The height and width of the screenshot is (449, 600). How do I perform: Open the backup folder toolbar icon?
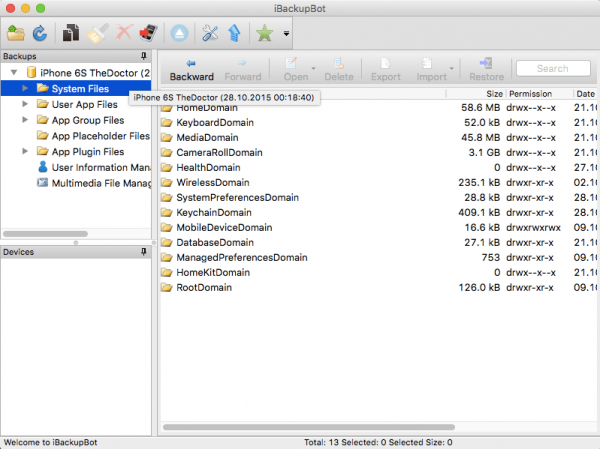click(16, 33)
